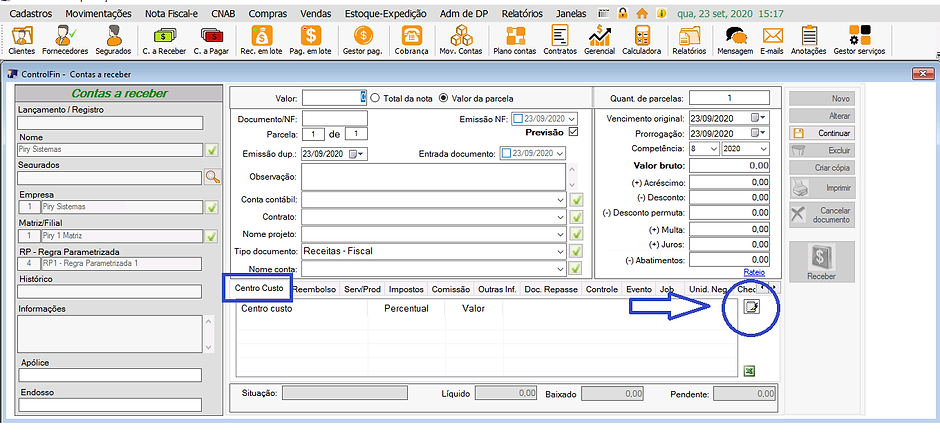Image resolution: width=940 pixels, height=440 pixels.
Task: Open the Contratos toolbar icon
Action: click(560, 40)
